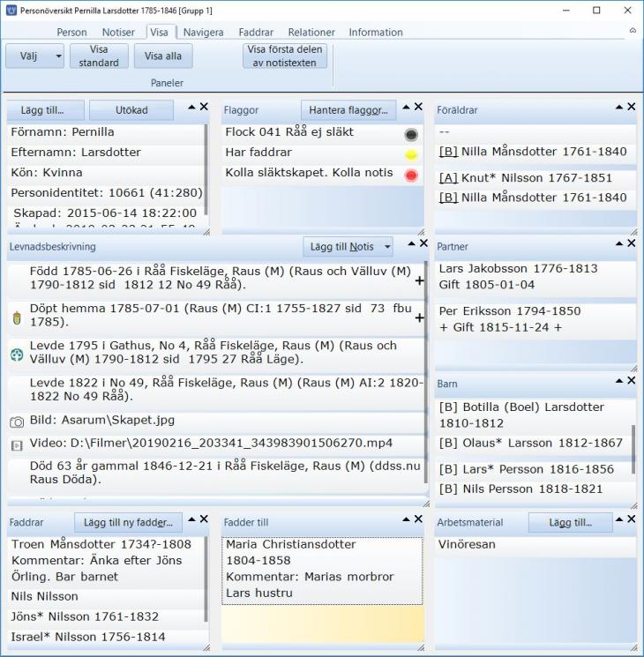Click the red flag dot for Kolla släktskapet

coord(411,175)
